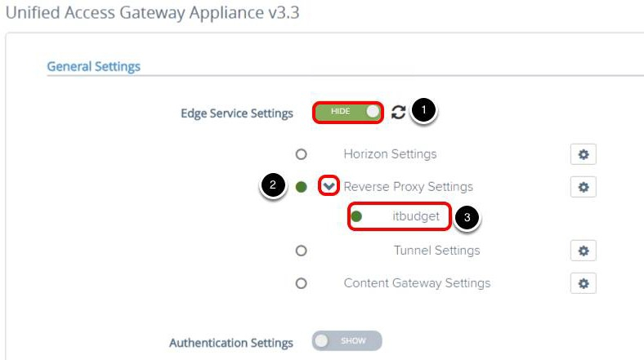Viewport: 644px width, 360px height.
Task: Open the Reverse Proxy Settings gear icon
Action: (x=583, y=187)
